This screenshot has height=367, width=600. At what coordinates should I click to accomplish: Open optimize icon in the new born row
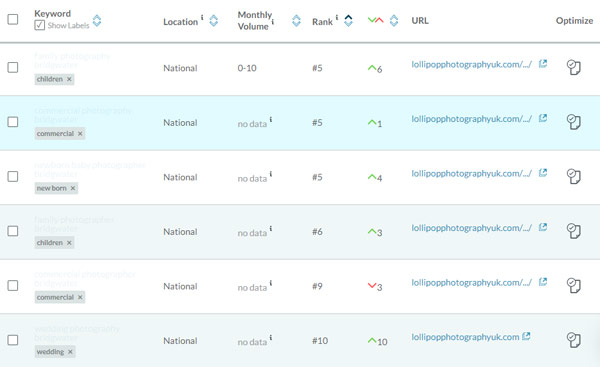(574, 176)
